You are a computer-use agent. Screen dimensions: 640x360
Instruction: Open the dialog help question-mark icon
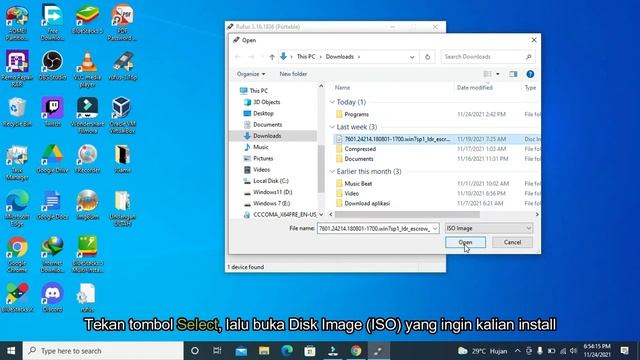pyautogui.click(x=530, y=74)
